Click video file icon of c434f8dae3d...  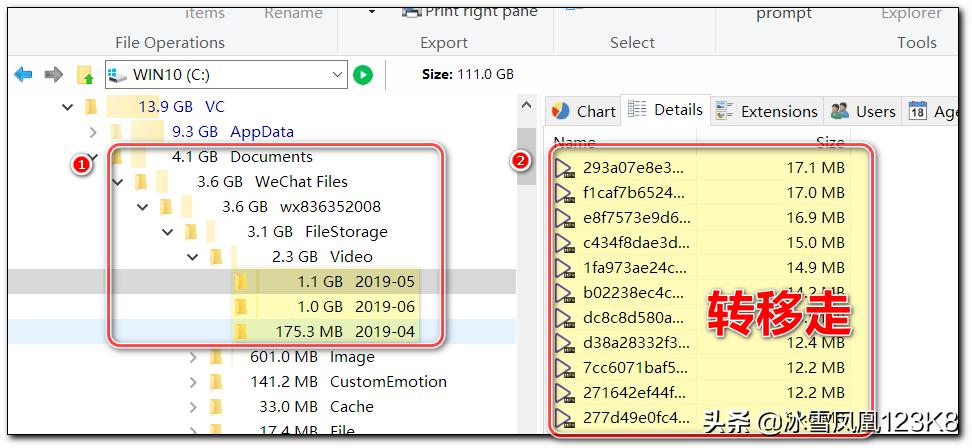pos(564,244)
